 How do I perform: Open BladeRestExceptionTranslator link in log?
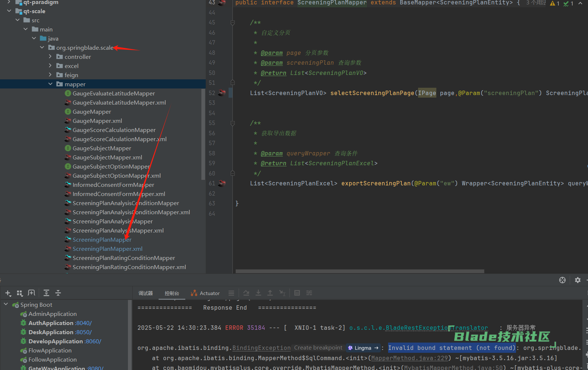point(437,328)
